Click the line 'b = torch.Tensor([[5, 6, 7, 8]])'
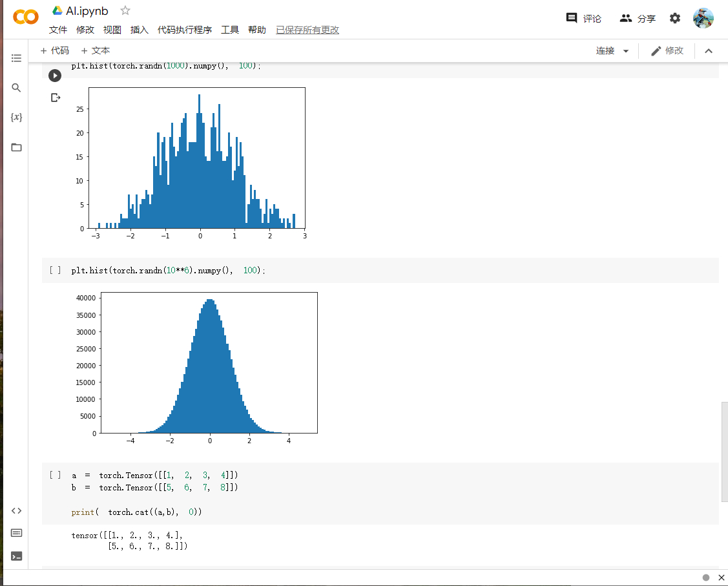This screenshot has width=728, height=586. (154, 487)
